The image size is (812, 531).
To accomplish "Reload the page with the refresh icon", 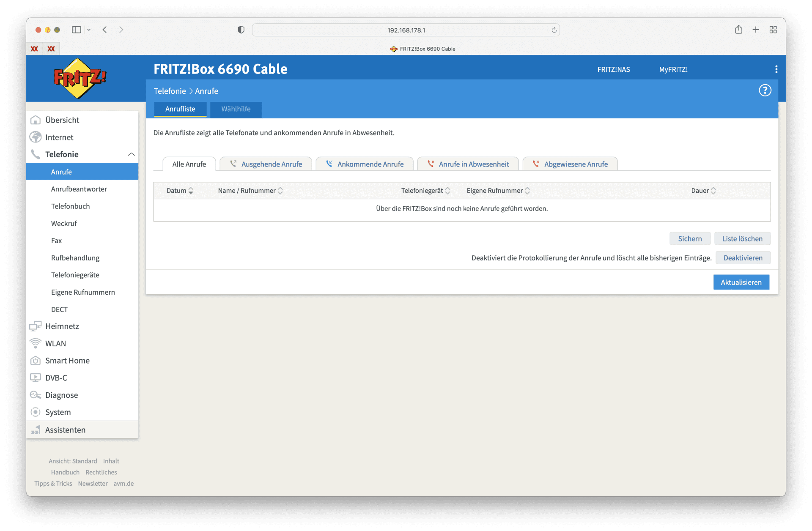I will [x=554, y=30].
